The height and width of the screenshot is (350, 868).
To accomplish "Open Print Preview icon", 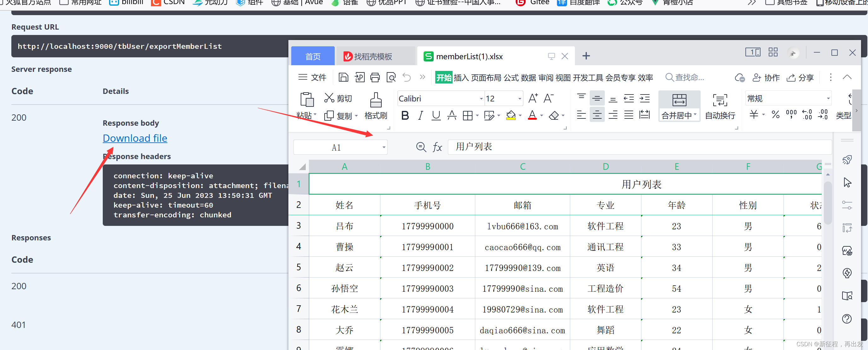I will (391, 77).
